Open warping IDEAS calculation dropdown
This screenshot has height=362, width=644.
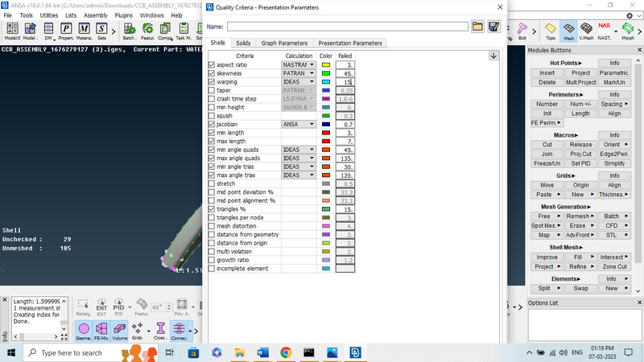(x=299, y=82)
